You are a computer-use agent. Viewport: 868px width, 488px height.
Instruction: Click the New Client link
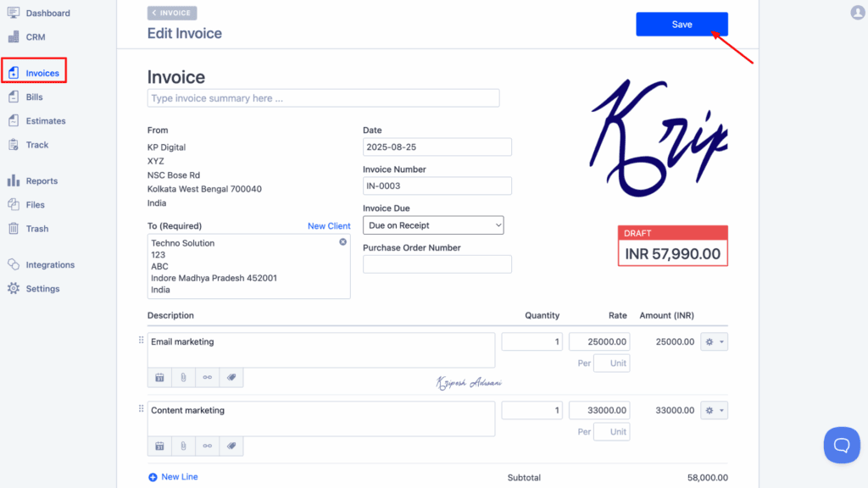(x=329, y=225)
